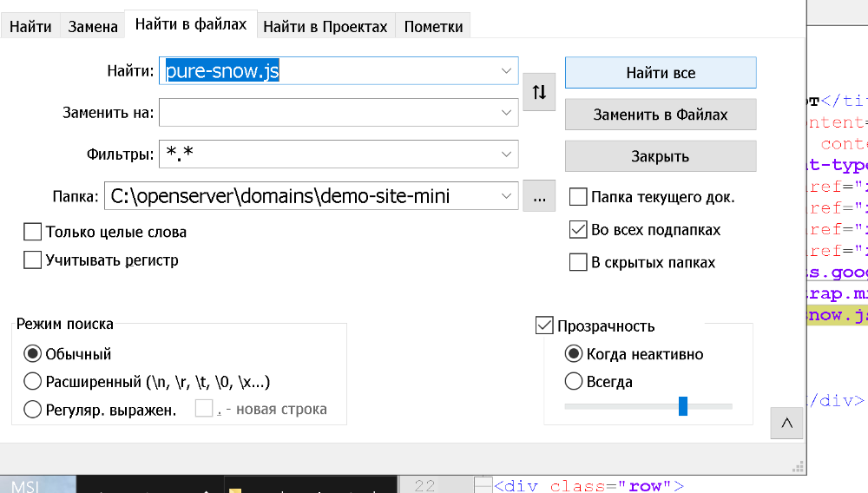The width and height of the screenshot is (868, 493).
Task: Click the swap find and replace arrows button
Action: point(539,93)
